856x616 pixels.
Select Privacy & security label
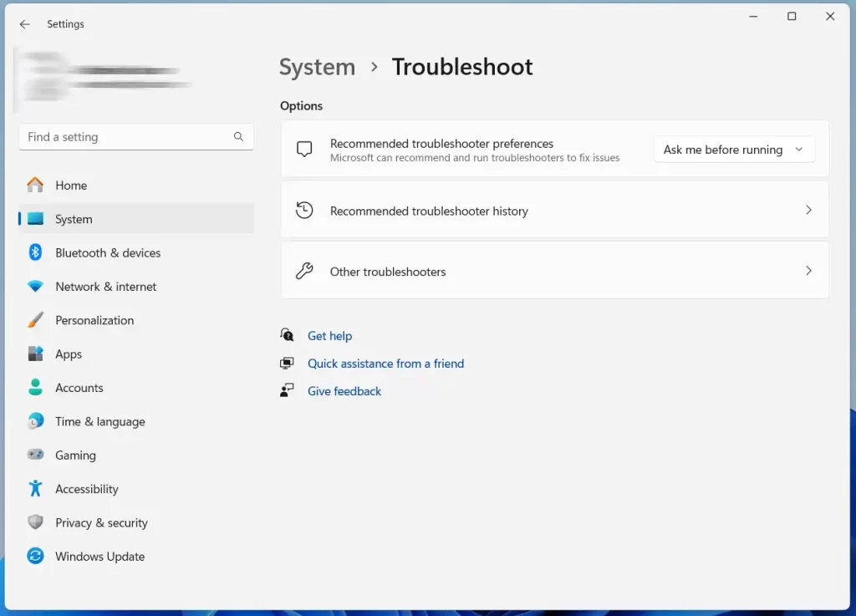pos(101,522)
